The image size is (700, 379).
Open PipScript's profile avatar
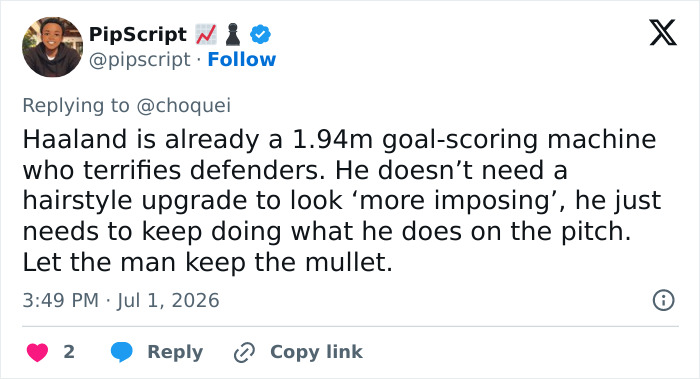[52, 47]
